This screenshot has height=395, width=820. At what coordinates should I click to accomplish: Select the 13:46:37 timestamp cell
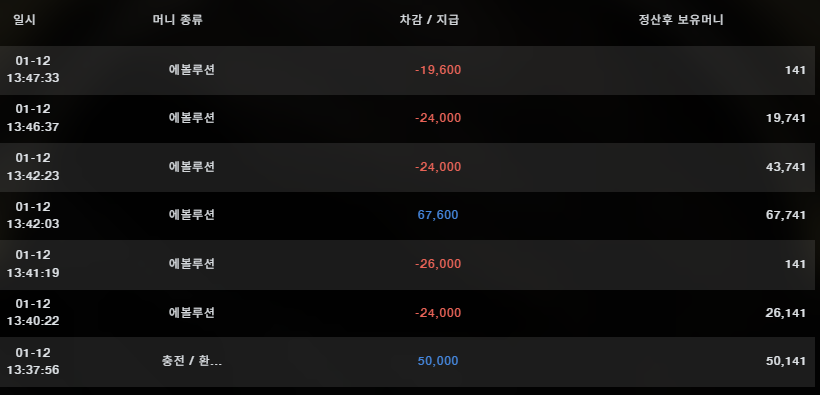[33, 118]
